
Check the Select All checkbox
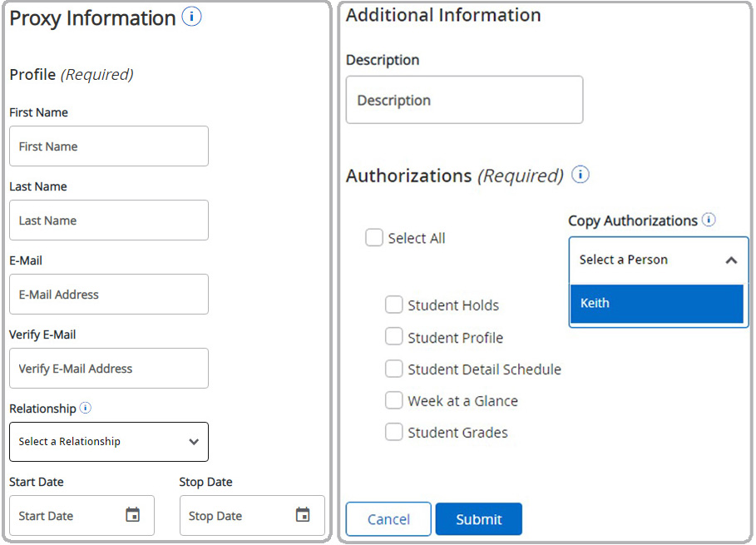click(x=374, y=238)
